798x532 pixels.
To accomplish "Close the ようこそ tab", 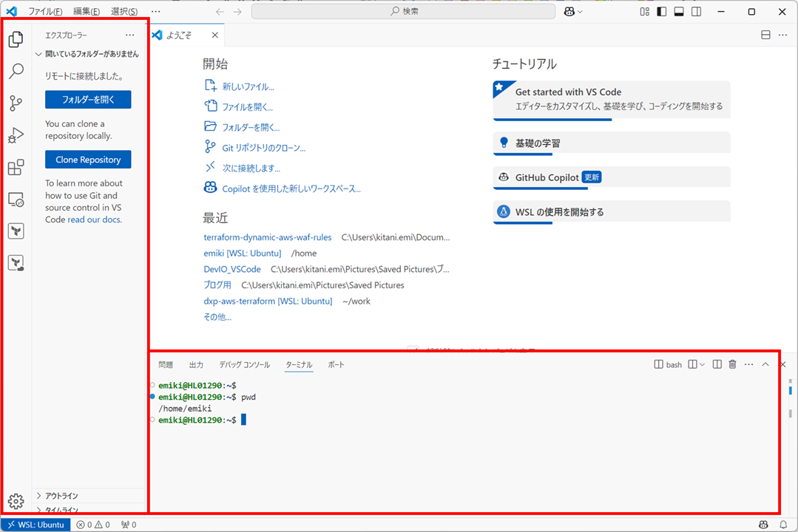I will pyautogui.click(x=214, y=35).
